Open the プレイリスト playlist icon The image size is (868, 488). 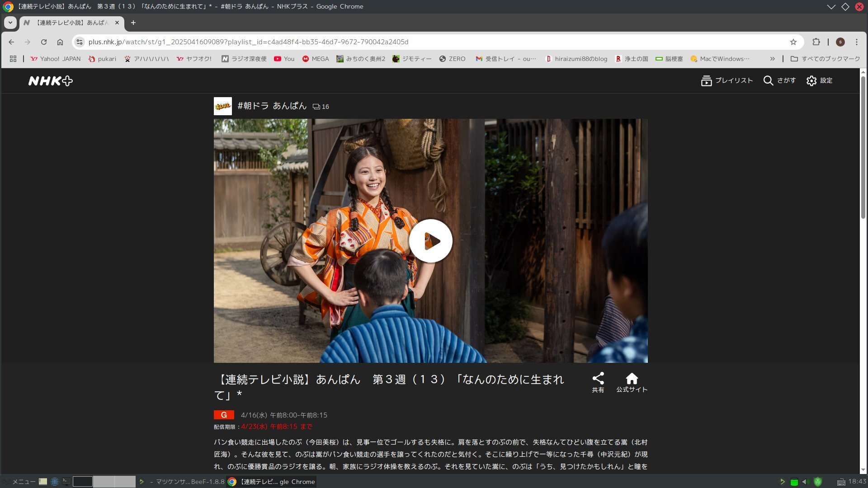(x=706, y=81)
